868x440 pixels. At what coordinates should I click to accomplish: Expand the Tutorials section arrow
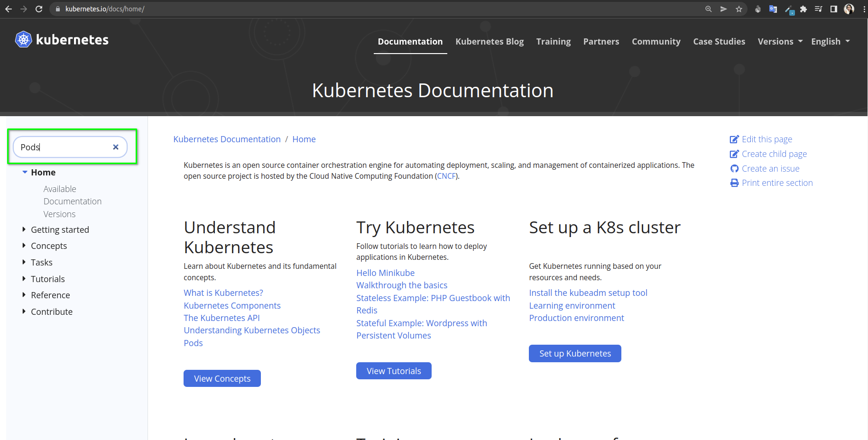click(x=24, y=279)
